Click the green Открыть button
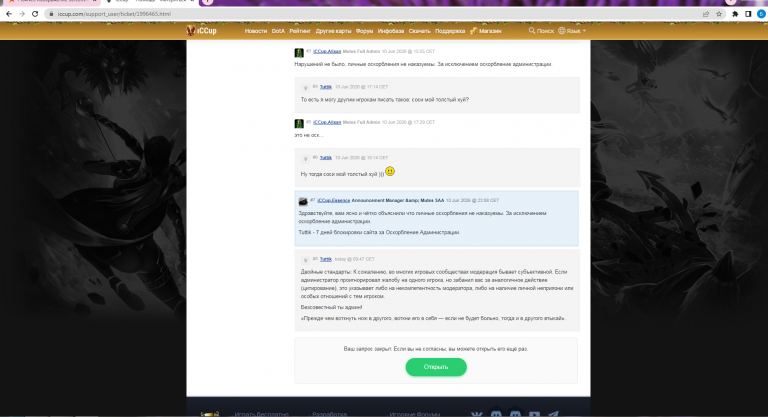The image size is (768, 417). click(x=436, y=367)
